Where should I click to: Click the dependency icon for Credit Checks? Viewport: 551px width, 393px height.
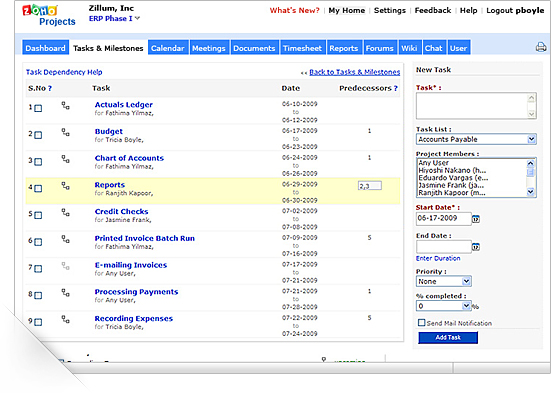click(65, 212)
